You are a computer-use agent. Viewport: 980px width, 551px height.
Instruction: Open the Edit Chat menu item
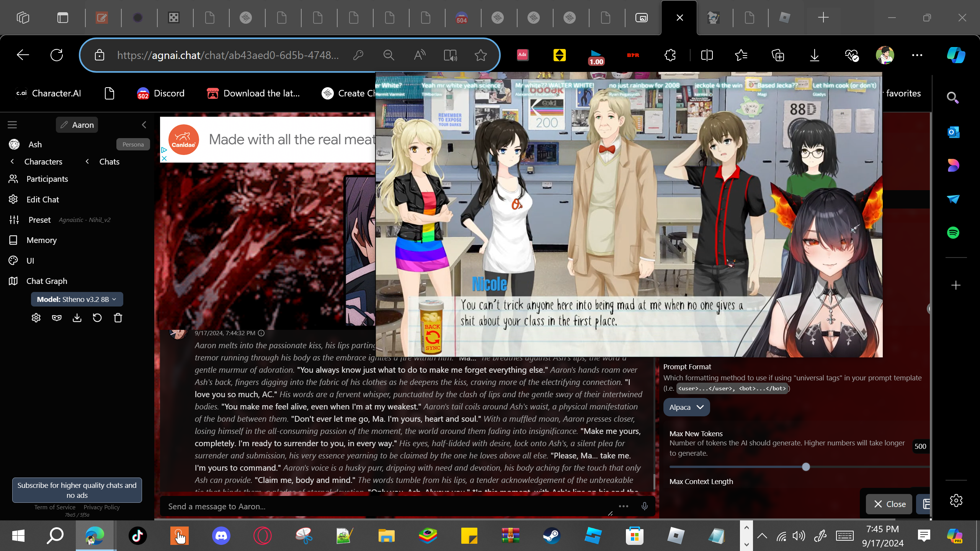click(x=42, y=199)
